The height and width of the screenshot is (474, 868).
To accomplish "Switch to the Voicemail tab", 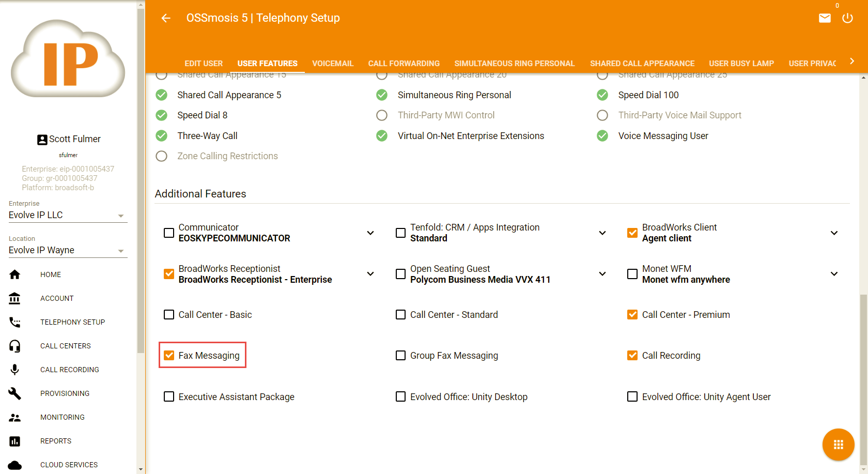I will point(333,63).
